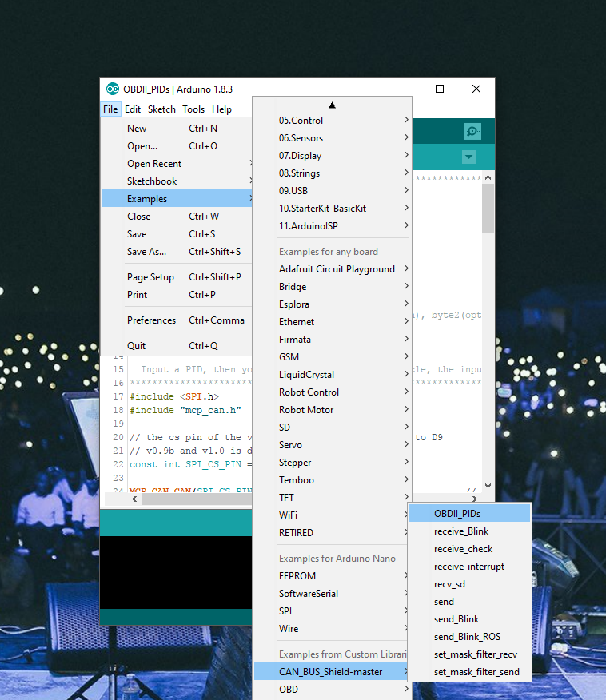The width and height of the screenshot is (606, 700).
Task: Click the editor horizontal scroll left arrow
Action: click(134, 499)
